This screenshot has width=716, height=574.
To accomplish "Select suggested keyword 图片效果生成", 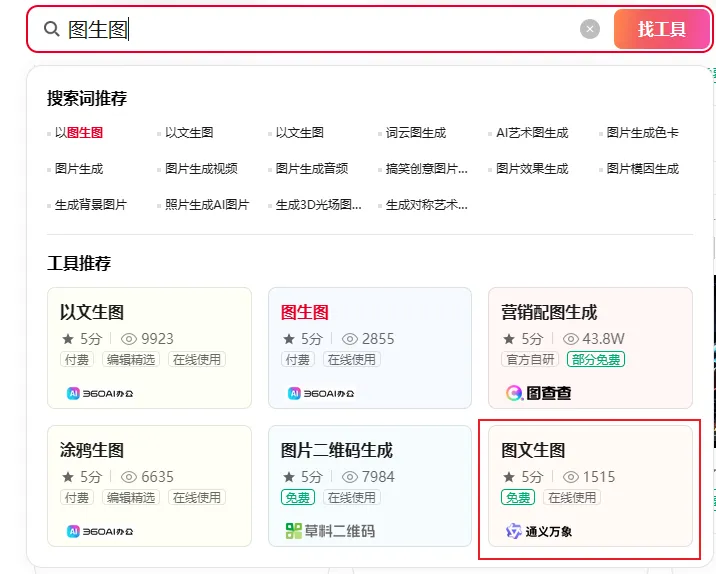I will click(532, 169).
